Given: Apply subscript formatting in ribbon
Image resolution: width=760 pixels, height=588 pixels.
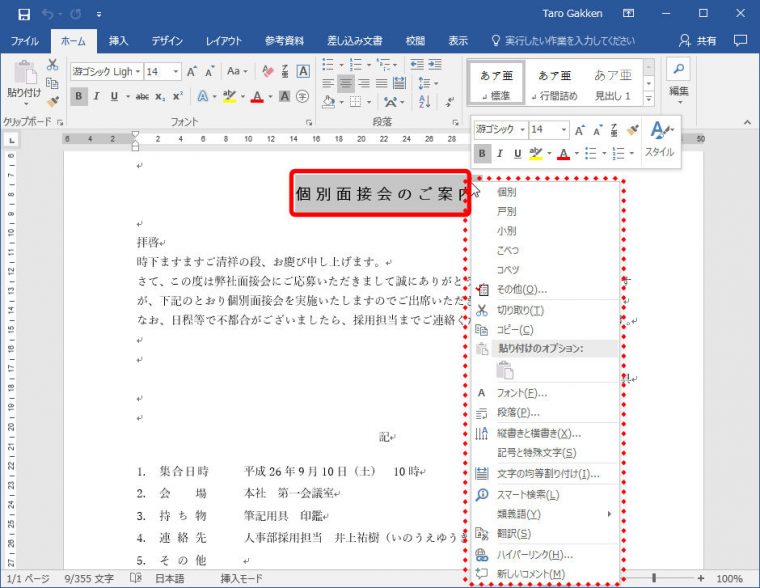Looking at the screenshot, I should point(160,96).
